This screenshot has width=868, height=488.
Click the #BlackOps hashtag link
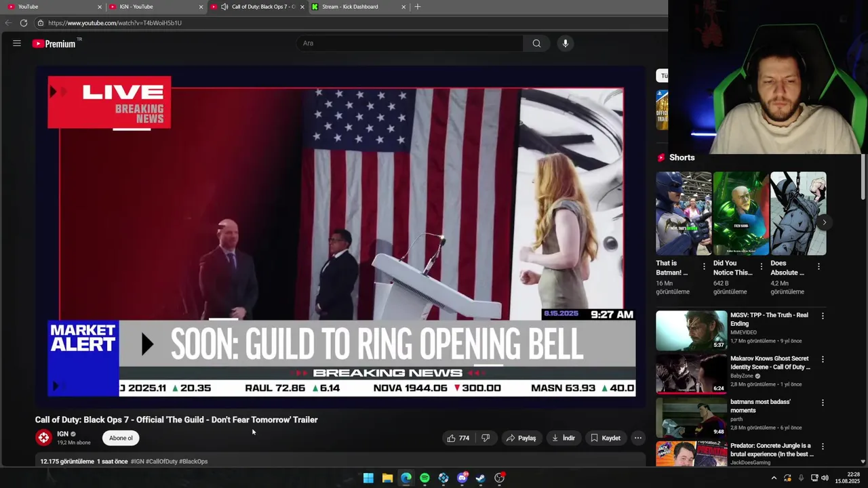193,462
